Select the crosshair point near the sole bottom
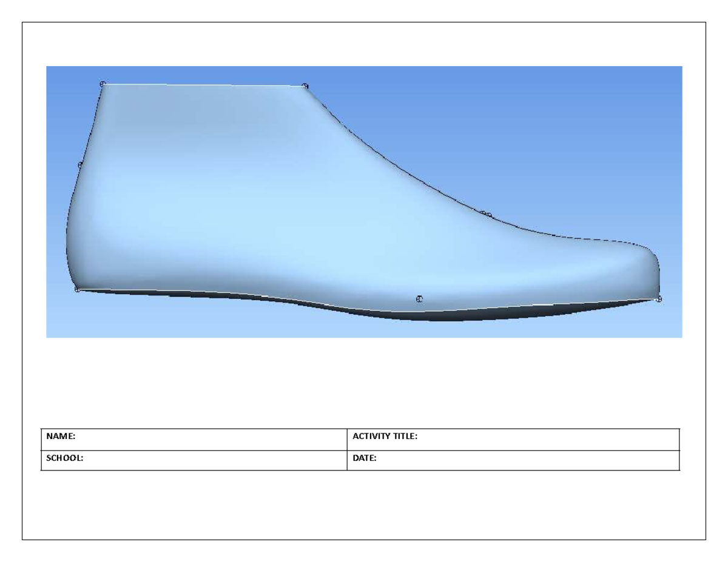 point(419,299)
